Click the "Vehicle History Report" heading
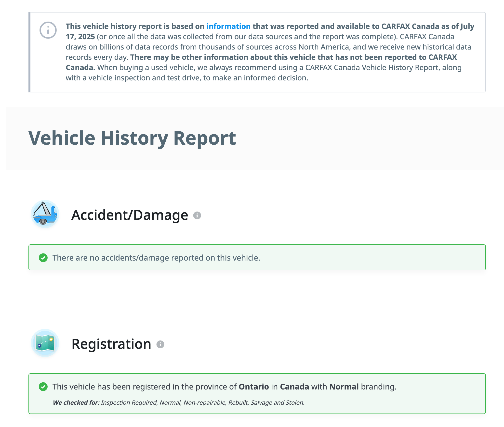This screenshot has width=504, height=427. click(132, 138)
